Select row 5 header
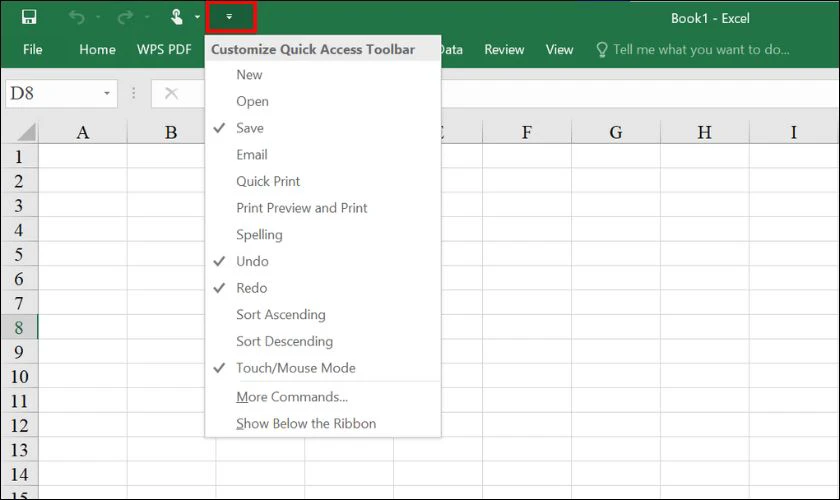Screen dimensions: 840x500 pyautogui.click(x=19, y=254)
